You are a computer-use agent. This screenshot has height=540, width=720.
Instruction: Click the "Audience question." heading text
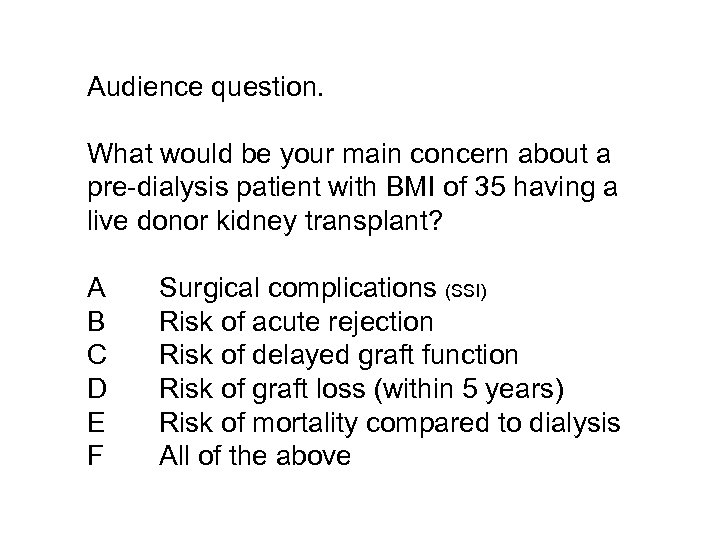[x=205, y=90]
